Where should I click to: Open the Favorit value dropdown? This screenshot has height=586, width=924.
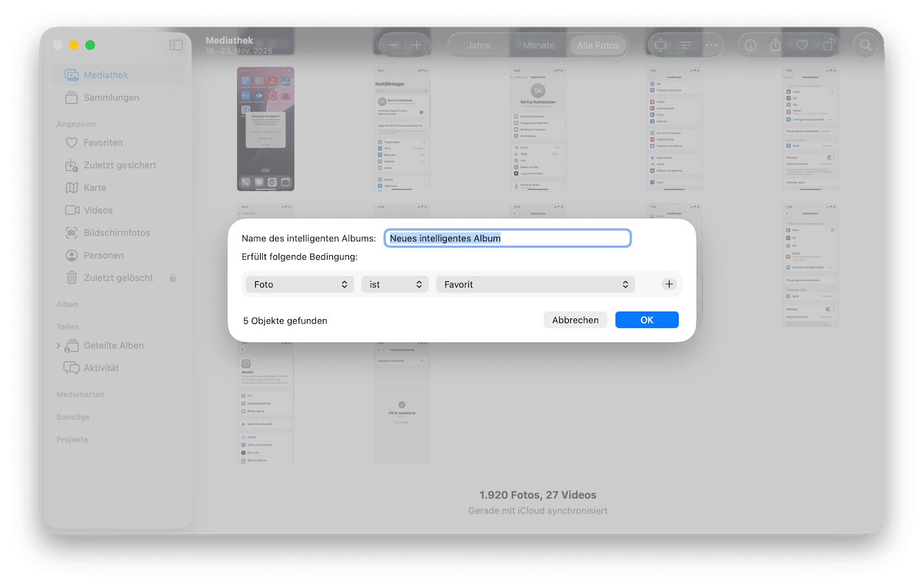coord(535,284)
